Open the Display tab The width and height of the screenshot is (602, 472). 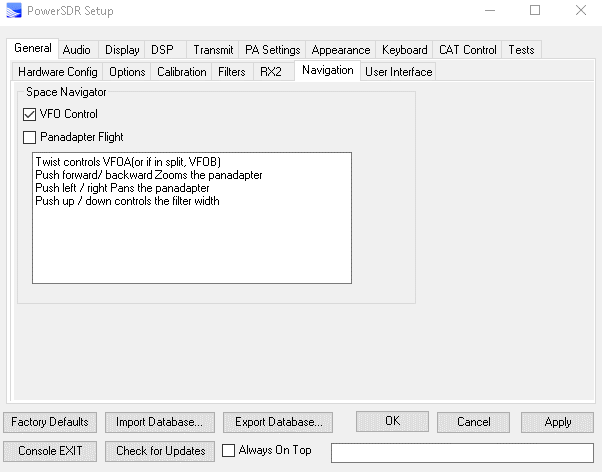[122, 50]
